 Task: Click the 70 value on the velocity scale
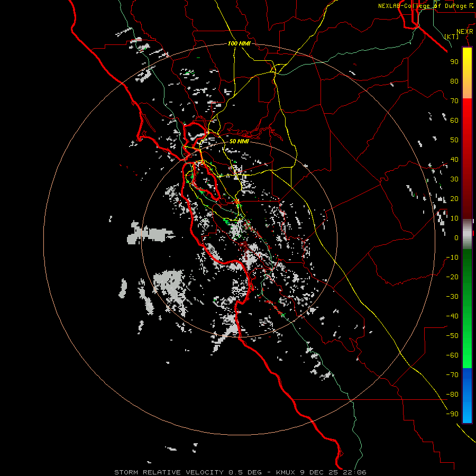tap(454, 101)
